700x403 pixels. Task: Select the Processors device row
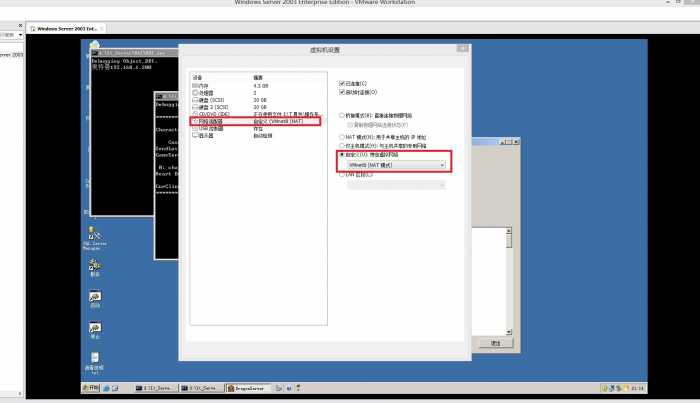pyautogui.click(x=205, y=91)
